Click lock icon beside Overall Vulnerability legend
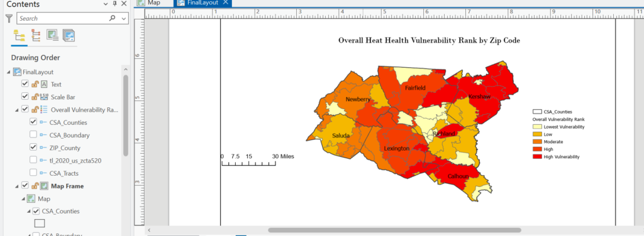644x236 pixels. click(35, 109)
